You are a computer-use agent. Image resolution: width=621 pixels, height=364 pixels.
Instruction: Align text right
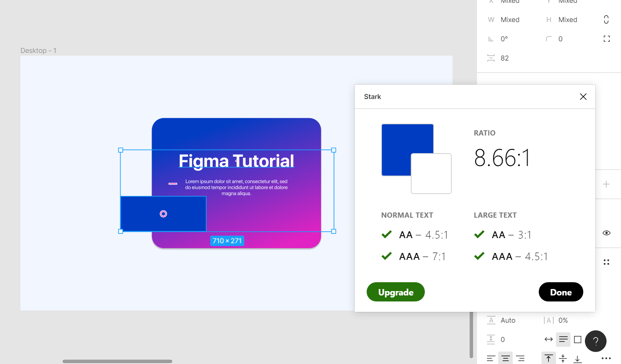coord(520,358)
